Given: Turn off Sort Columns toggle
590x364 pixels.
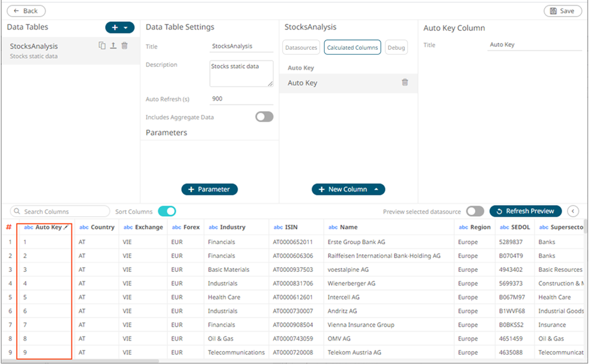Looking at the screenshot, I should 167,211.
